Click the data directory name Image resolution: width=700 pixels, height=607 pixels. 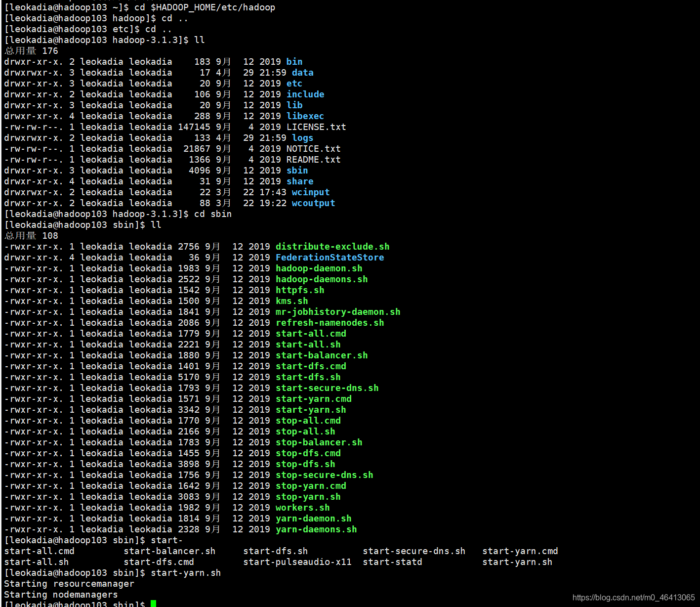303,73
